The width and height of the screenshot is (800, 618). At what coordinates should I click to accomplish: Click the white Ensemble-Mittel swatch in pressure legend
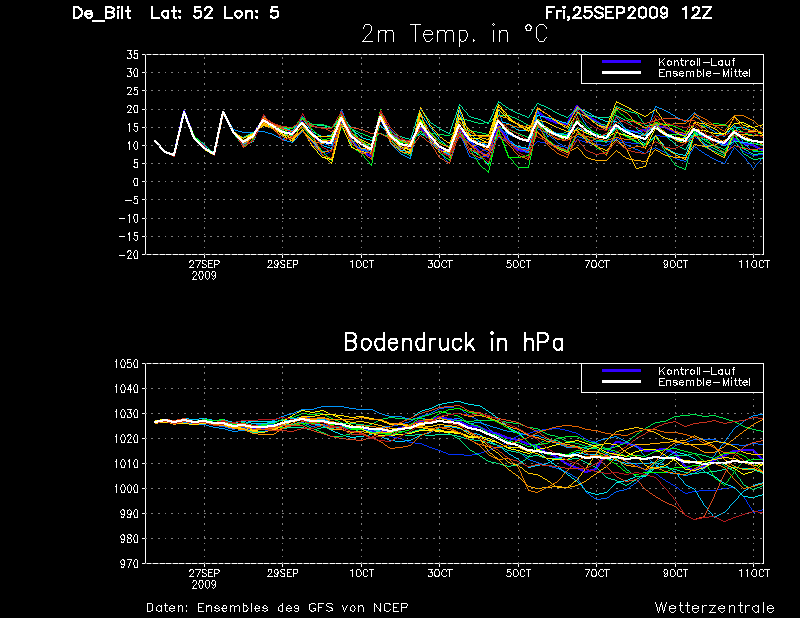[621, 382]
